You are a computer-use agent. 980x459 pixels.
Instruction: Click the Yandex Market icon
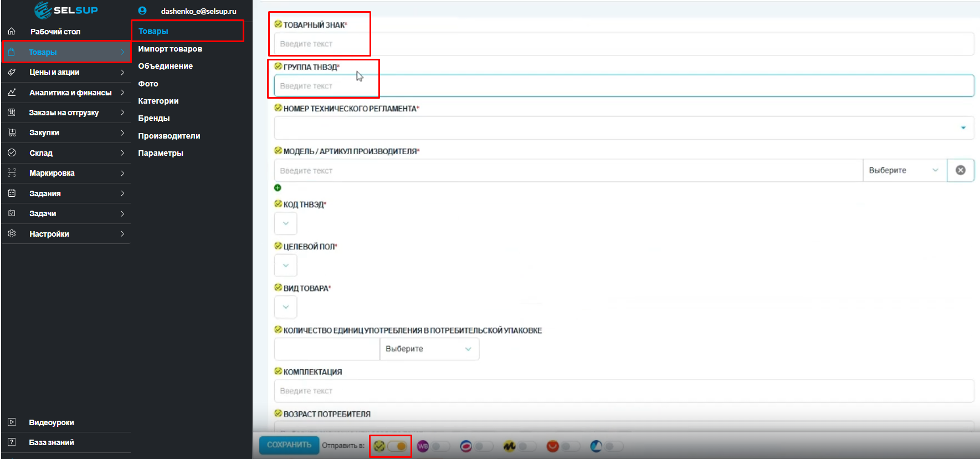pyautogui.click(x=509, y=446)
